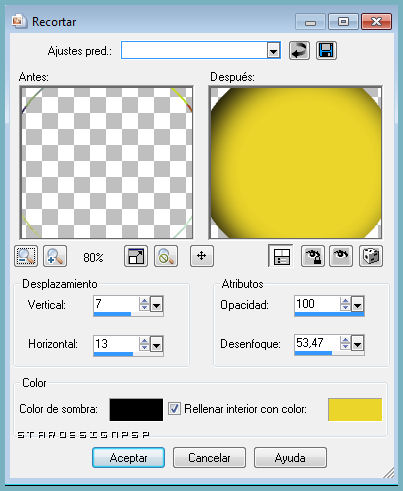Click the Aceptar button
This screenshot has width=403, height=491.
128,458
